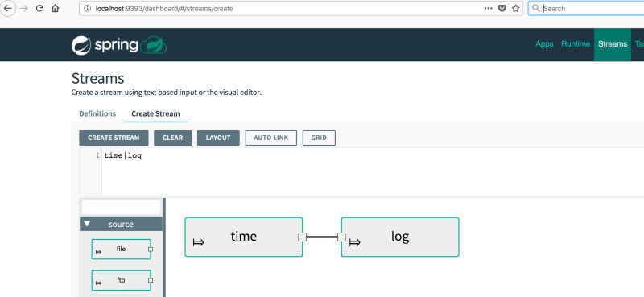
Task: Click the magnifier icon in the search box
Action: [535, 8]
